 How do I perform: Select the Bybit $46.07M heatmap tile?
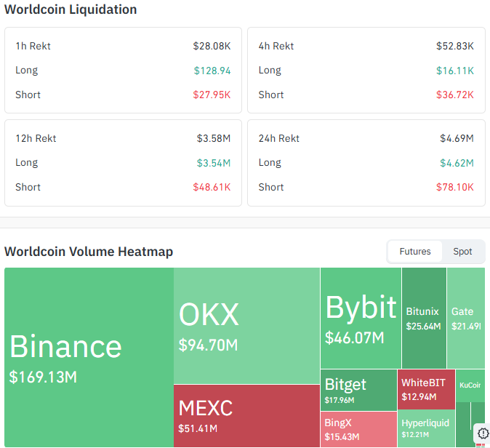[361, 318]
